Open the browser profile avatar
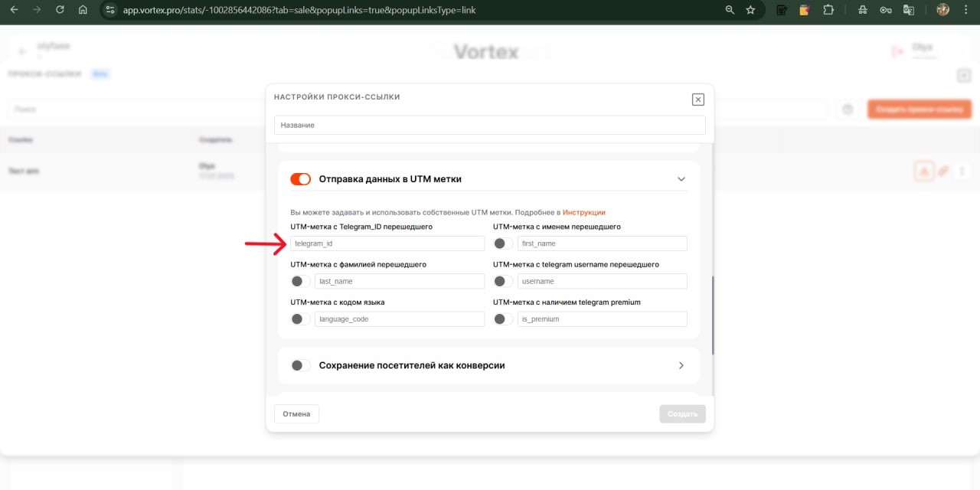Screen dimensions: 980x490 (x=942, y=10)
